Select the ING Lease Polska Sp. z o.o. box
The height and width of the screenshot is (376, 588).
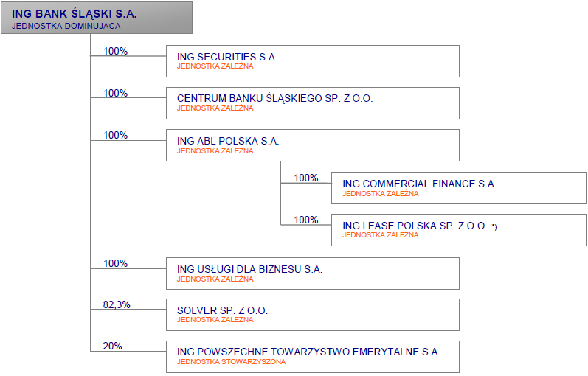[459, 230]
